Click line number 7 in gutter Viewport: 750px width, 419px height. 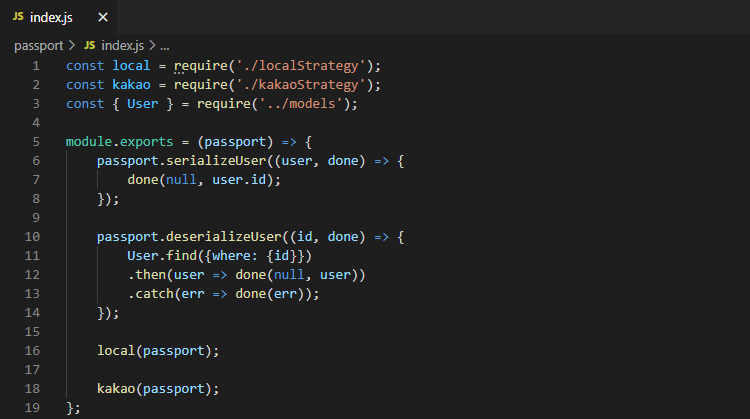click(x=36, y=180)
